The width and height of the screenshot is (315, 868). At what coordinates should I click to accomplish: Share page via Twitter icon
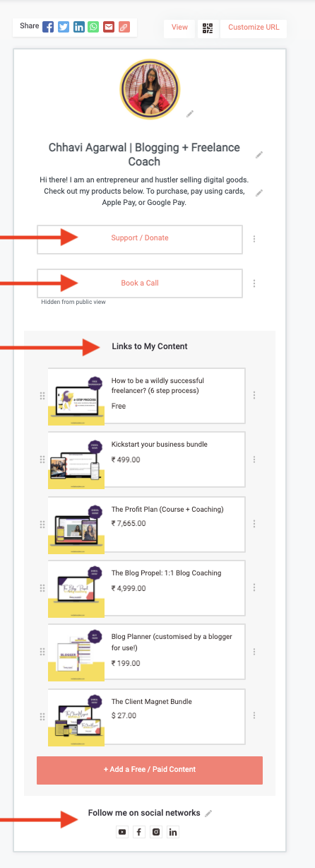click(64, 27)
